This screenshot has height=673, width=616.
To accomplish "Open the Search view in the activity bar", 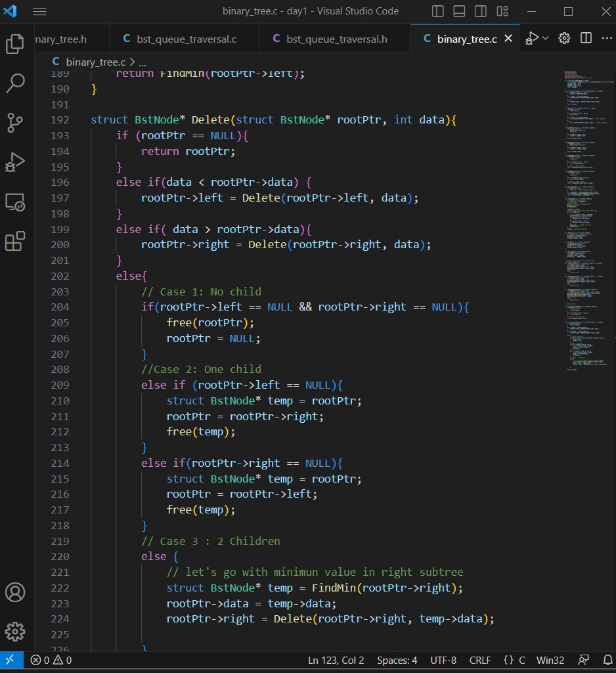I will [x=16, y=83].
